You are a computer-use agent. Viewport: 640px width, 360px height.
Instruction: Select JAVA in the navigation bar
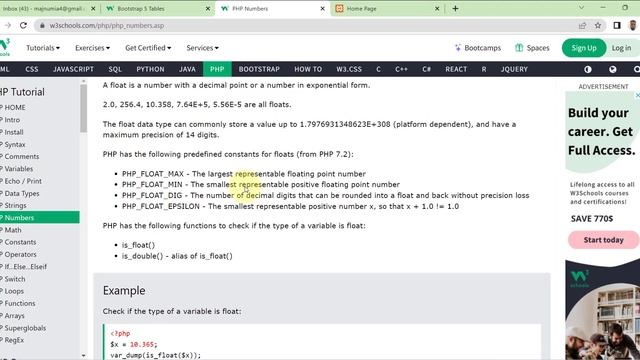187,69
